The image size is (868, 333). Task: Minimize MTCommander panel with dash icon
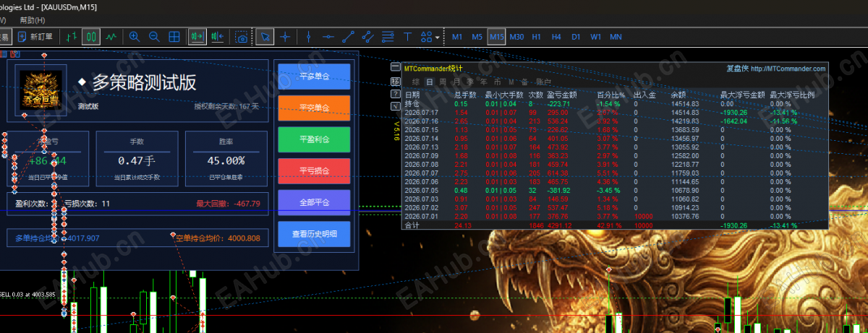[395, 67]
